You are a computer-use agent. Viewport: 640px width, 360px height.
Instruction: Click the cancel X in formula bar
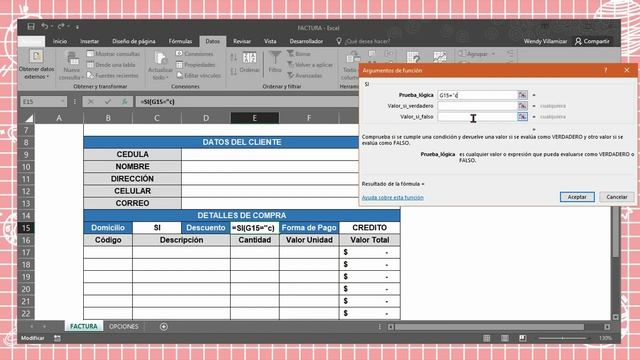tap(91, 102)
